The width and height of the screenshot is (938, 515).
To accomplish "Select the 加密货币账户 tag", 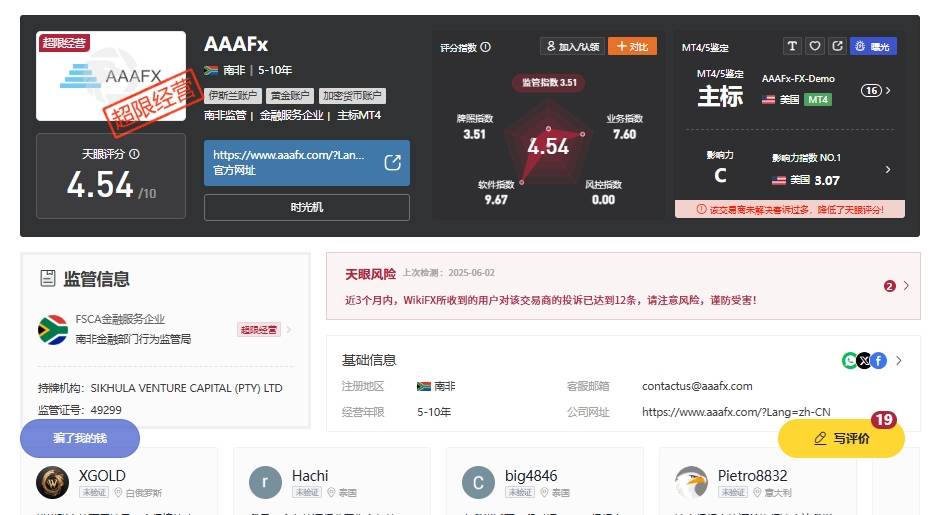I will point(352,96).
